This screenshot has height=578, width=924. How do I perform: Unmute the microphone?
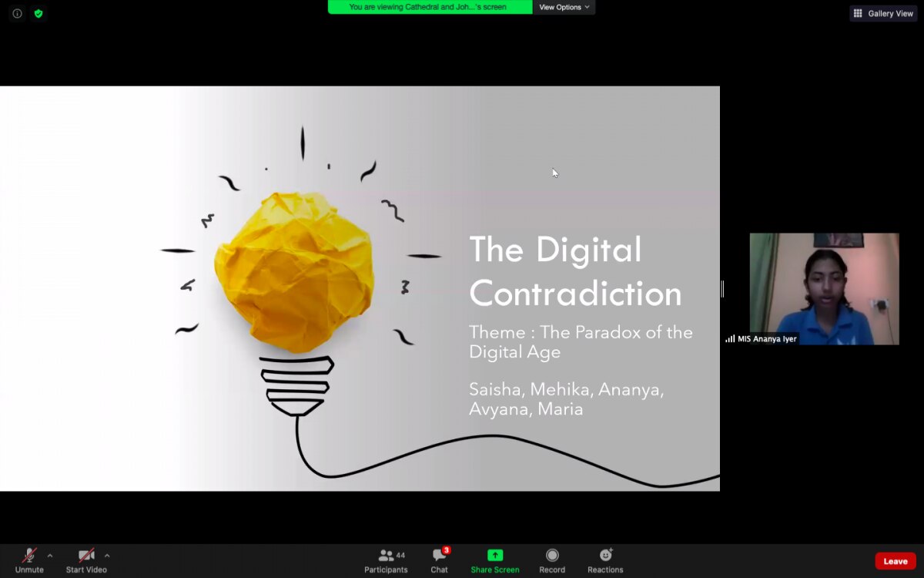[x=29, y=561]
